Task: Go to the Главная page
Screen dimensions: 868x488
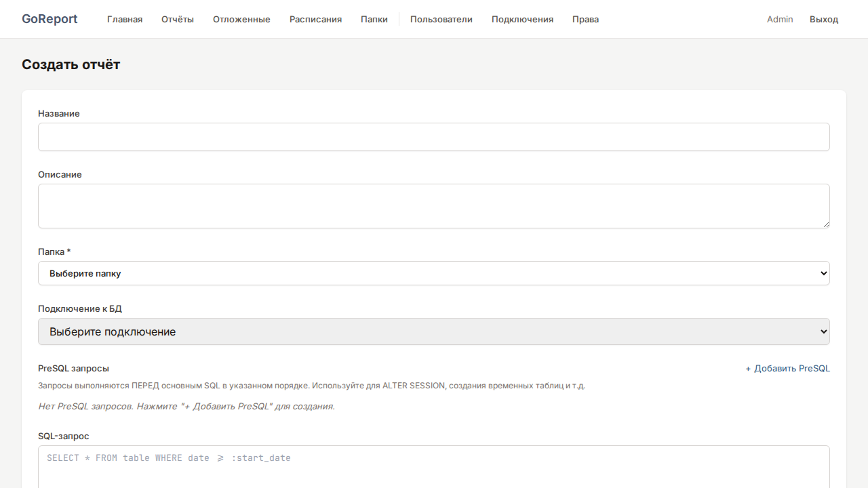Action: pyautogui.click(x=125, y=19)
